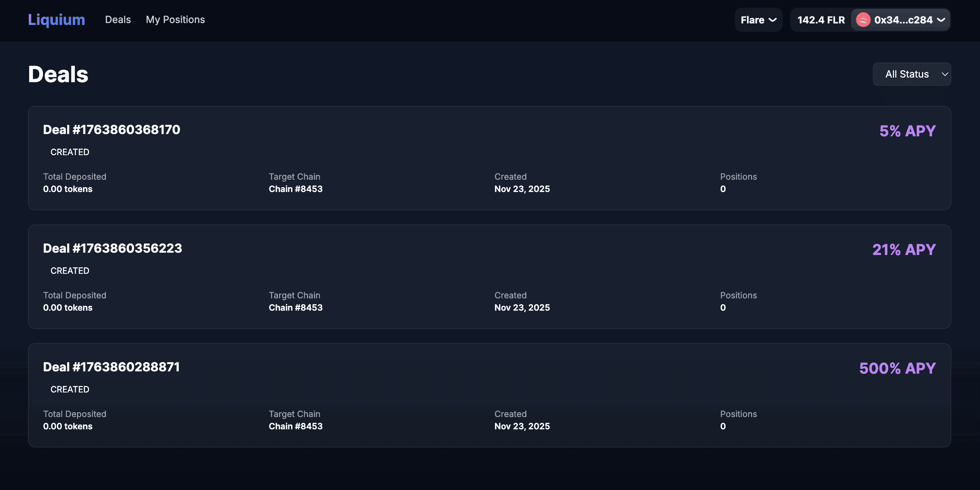Click the 21% APY label
Screen dimensions: 980x490
[904, 250]
